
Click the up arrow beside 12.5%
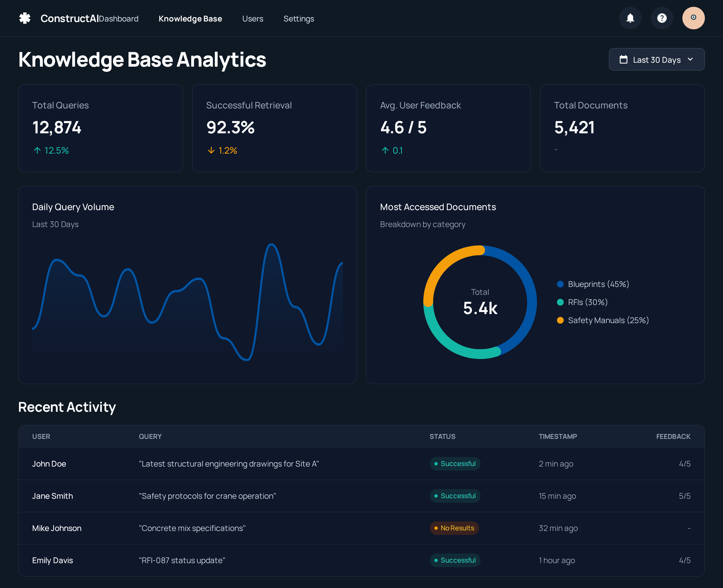(37, 150)
